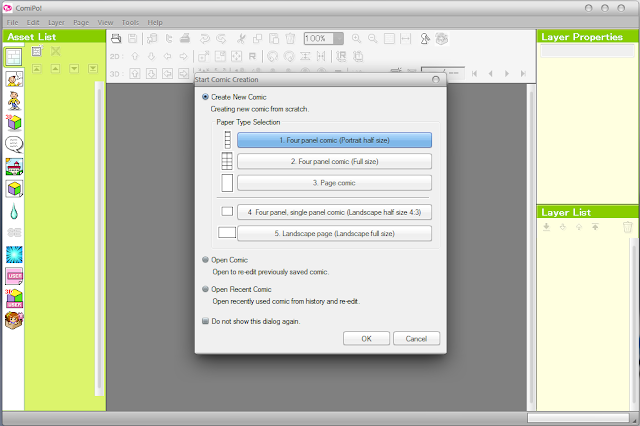Click the canvas area vertical scrollbar
Viewport: 640px width, 426px height.
coord(531,247)
